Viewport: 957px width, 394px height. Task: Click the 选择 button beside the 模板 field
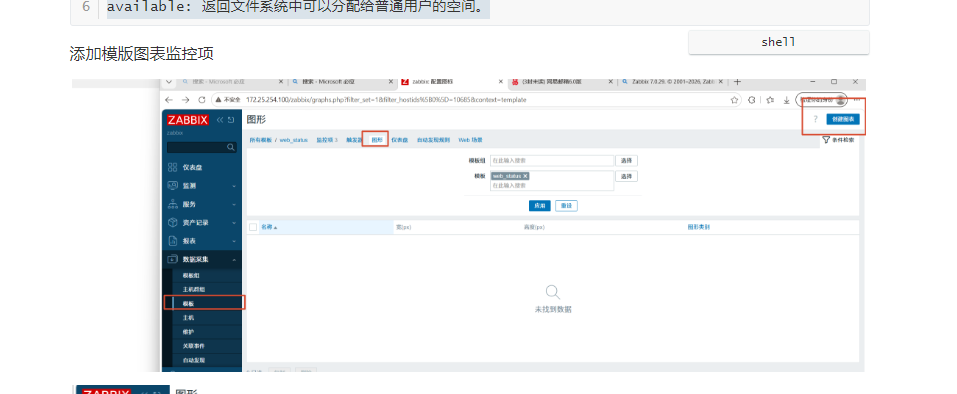click(626, 176)
